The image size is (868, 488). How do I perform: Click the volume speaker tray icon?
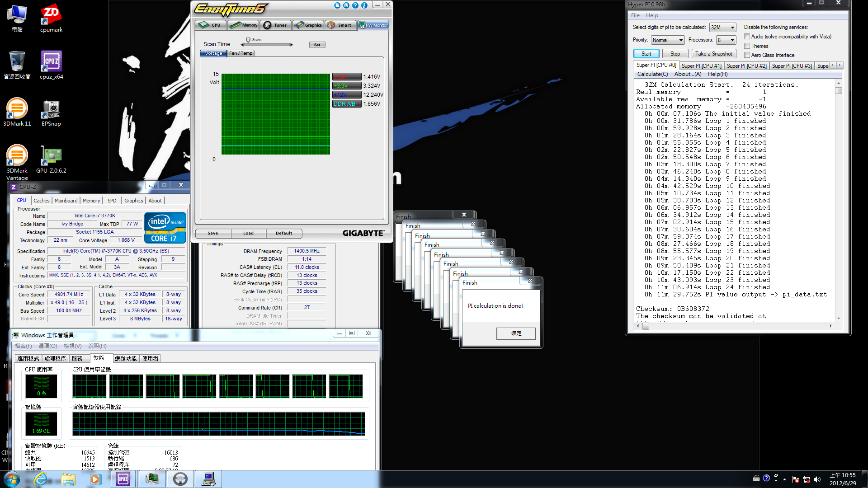click(817, 479)
